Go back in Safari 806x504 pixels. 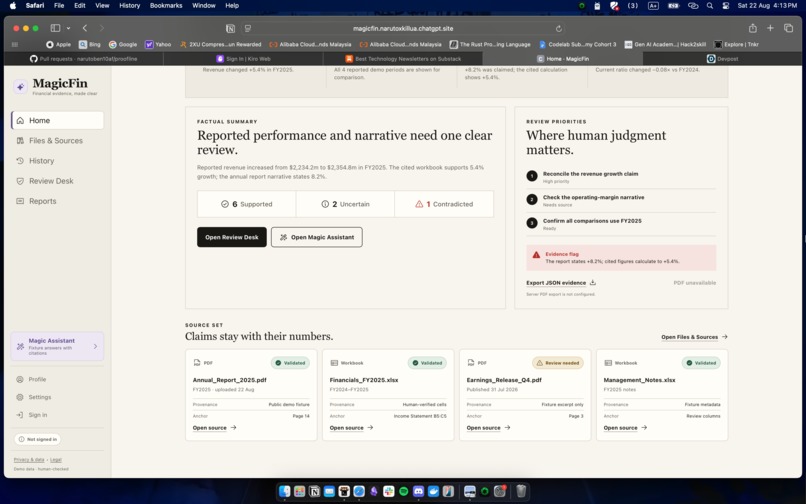[85, 28]
